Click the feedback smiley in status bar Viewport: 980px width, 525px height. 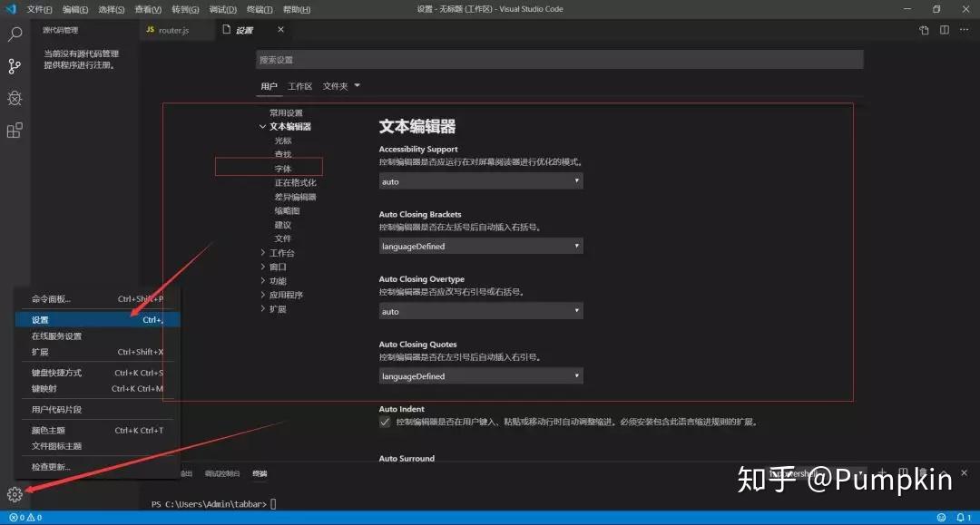point(939,517)
